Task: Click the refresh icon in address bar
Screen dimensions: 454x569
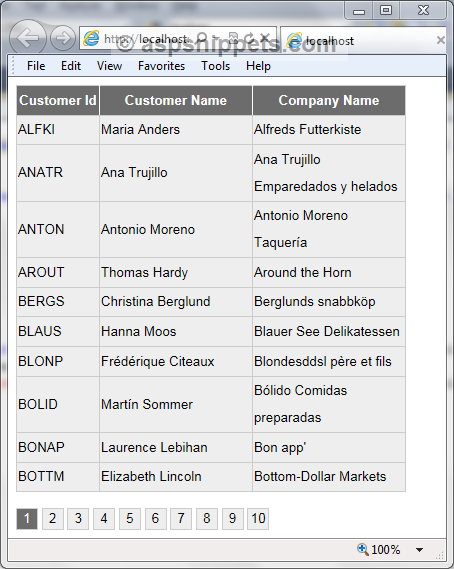Action: 249,38
